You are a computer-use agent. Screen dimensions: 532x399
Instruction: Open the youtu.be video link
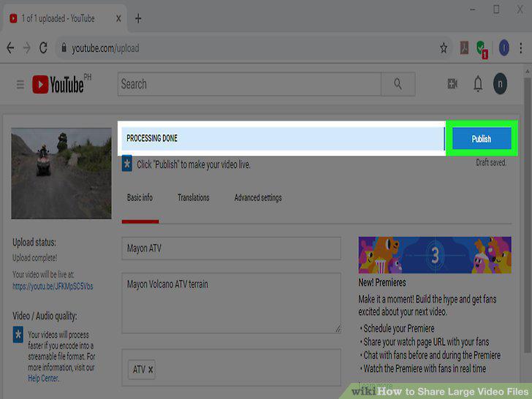53,286
